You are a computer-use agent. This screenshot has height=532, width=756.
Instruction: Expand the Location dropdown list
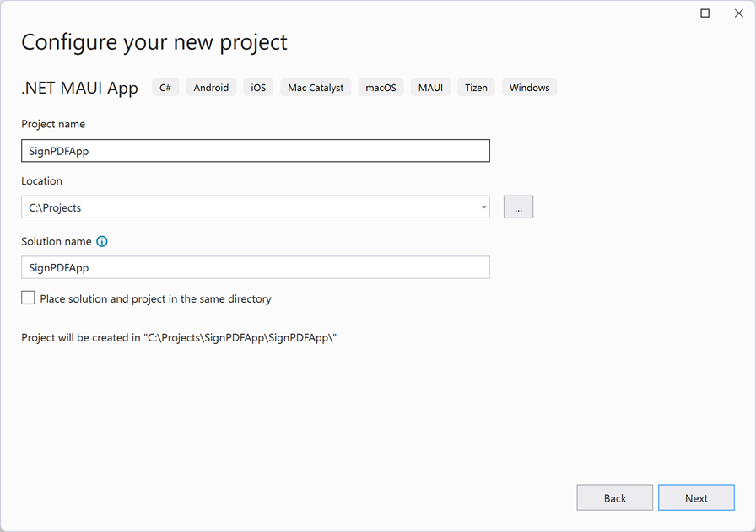click(483, 207)
